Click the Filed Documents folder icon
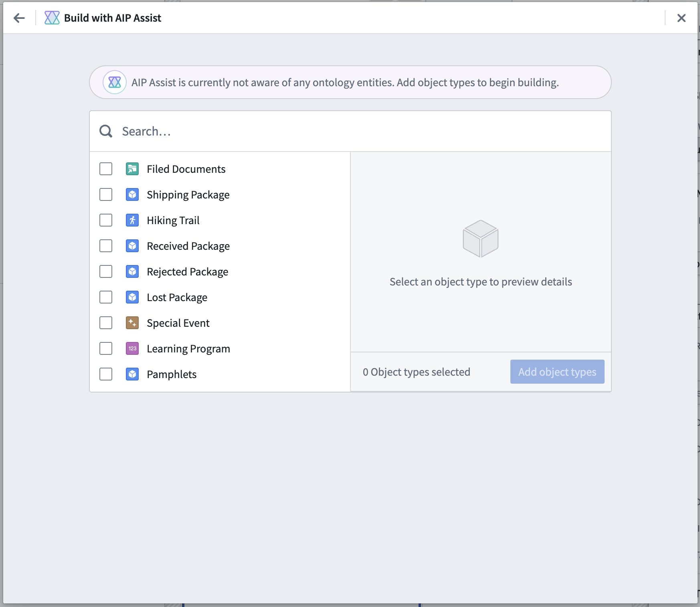 coord(132,169)
